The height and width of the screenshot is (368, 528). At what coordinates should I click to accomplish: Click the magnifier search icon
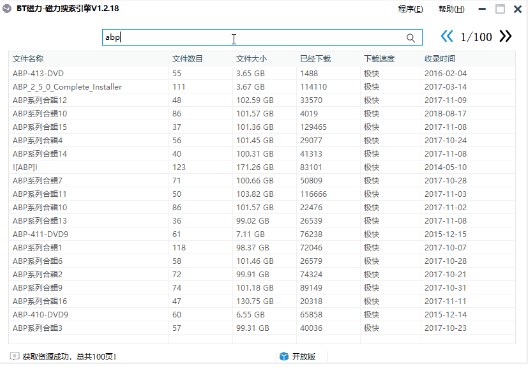click(x=410, y=38)
